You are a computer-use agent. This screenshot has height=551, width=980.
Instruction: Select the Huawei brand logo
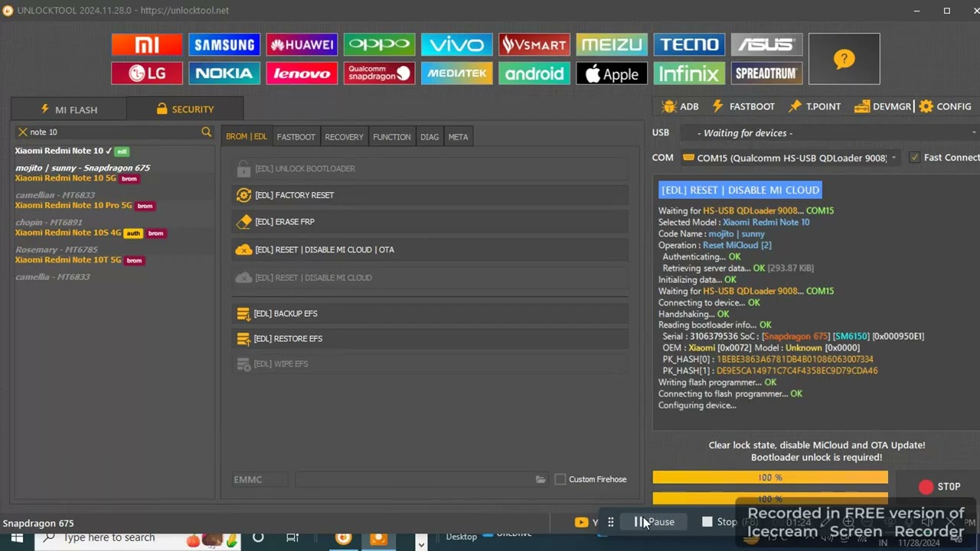(302, 44)
